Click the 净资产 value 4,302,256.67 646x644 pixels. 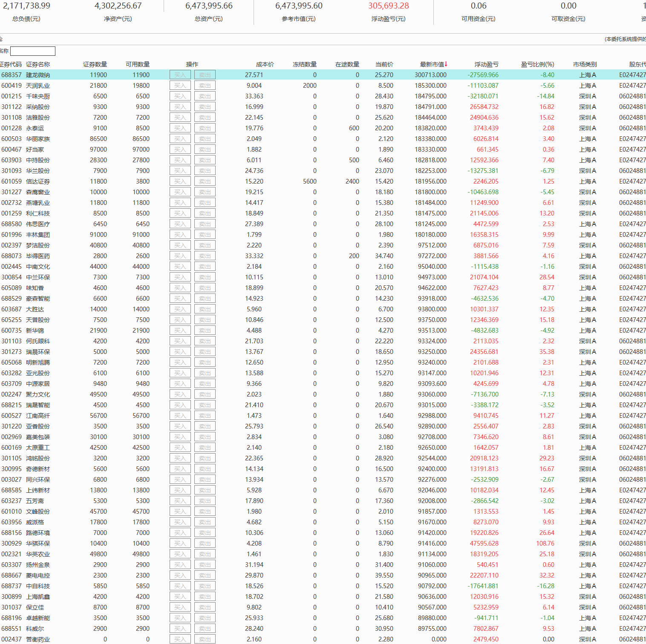(118, 6)
